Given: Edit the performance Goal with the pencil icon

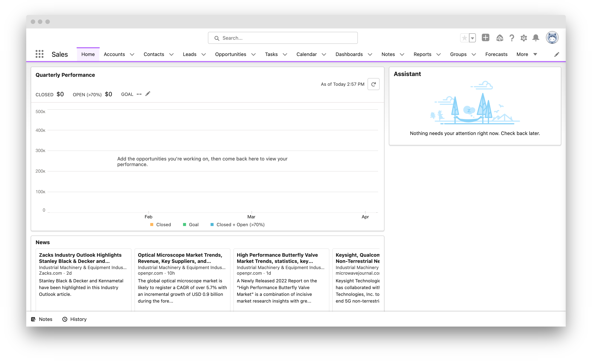Looking at the screenshot, I should pos(148,94).
